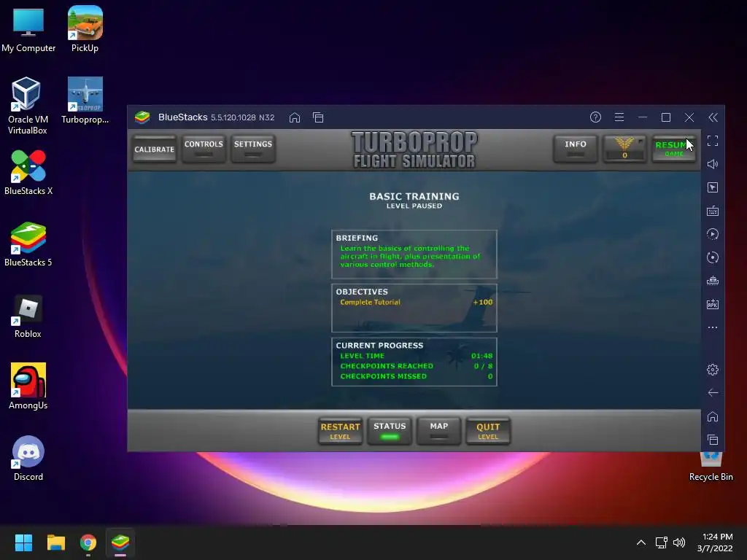Collapse BlueStacks side toolbar
The image size is (747, 560).
[x=713, y=117]
